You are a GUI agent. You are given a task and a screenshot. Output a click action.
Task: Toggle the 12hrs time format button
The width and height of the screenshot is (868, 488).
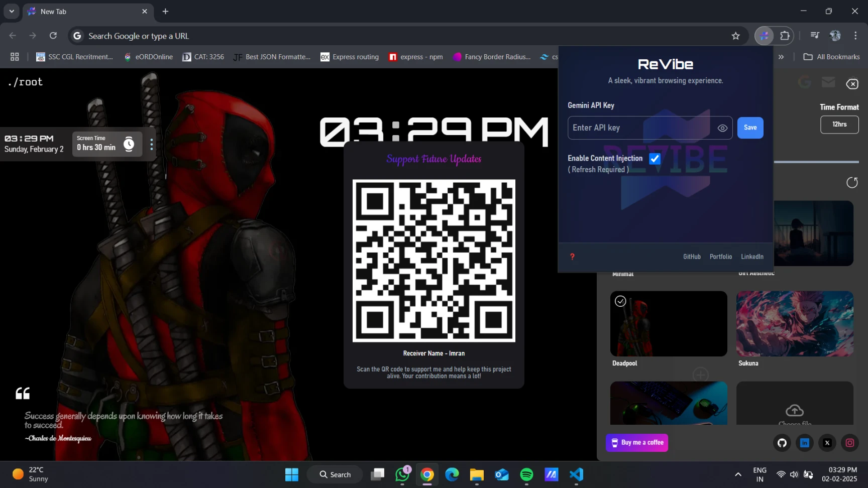839,125
